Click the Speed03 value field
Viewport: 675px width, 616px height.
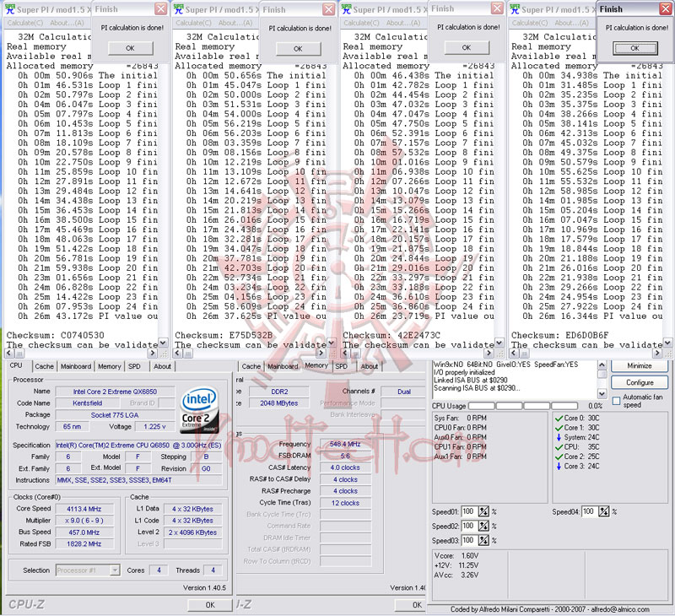pyautogui.click(x=469, y=540)
